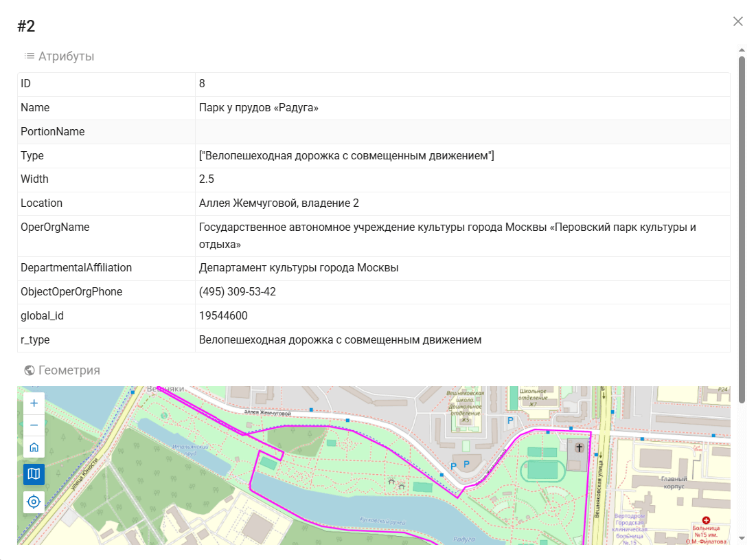Reset map to home extent
756x560 pixels.
tap(34, 447)
